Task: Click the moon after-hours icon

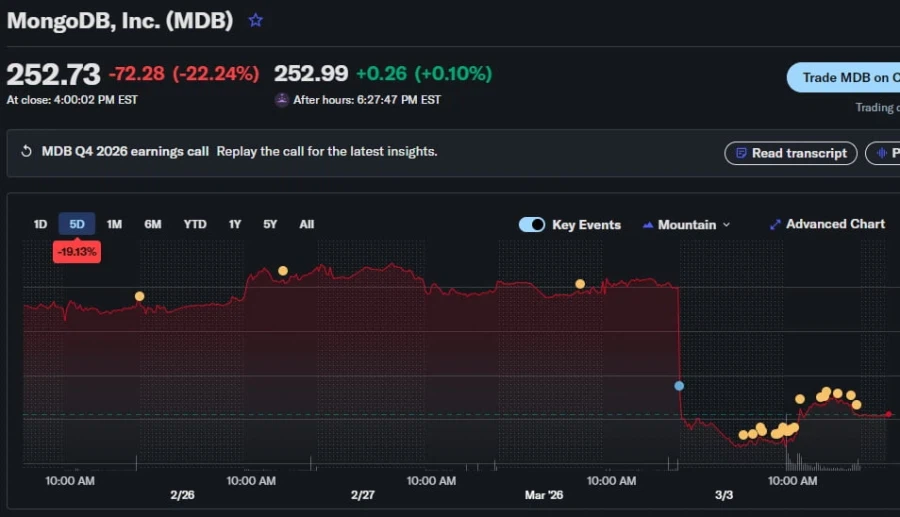Action: tap(282, 100)
